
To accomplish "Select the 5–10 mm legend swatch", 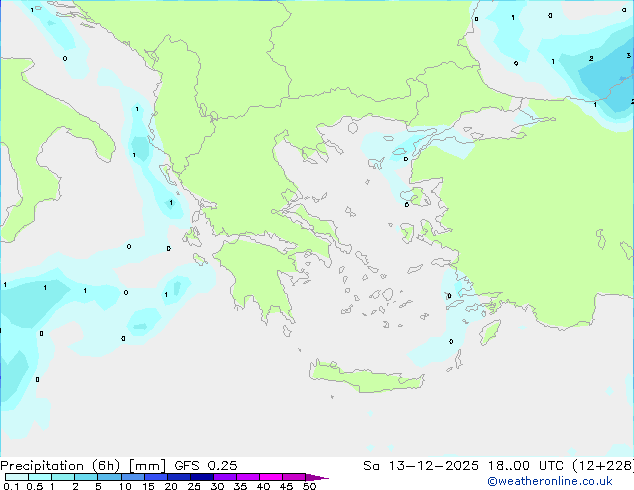I will point(109,477).
